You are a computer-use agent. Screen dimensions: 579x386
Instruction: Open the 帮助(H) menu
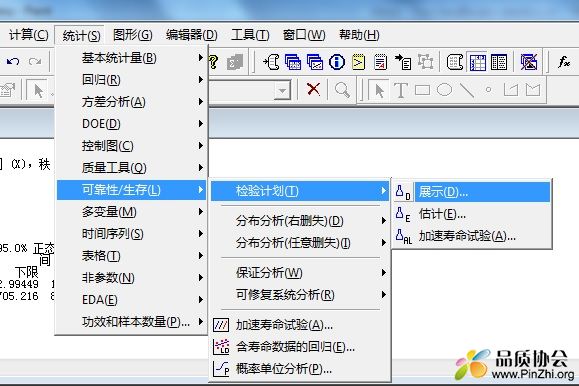359,35
